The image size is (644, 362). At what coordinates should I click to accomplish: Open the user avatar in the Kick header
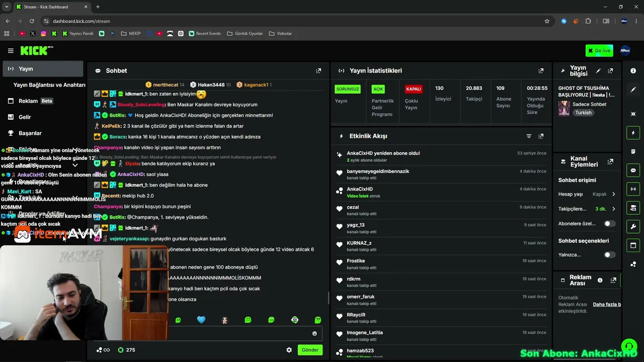[625, 50]
